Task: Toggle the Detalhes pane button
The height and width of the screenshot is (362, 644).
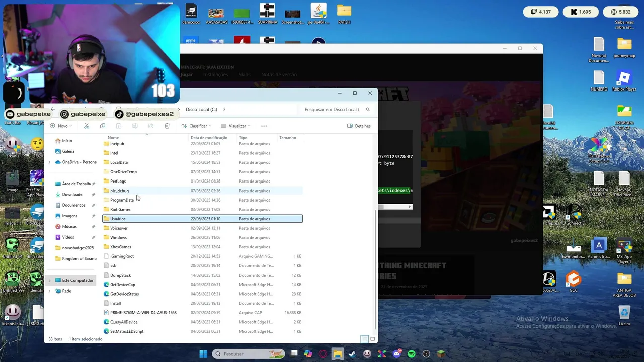Action: point(359,126)
